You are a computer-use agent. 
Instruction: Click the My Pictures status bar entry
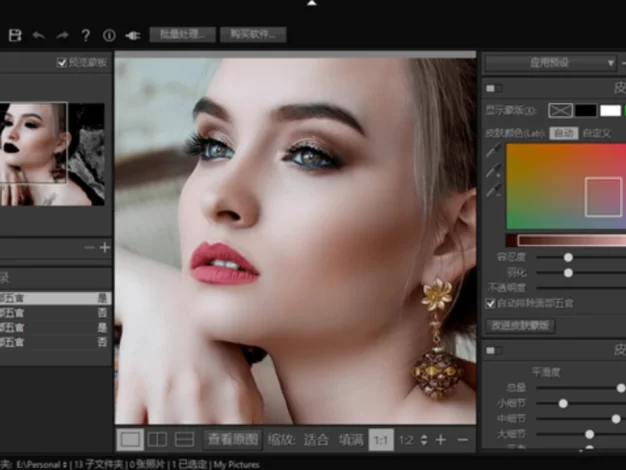point(236,465)
